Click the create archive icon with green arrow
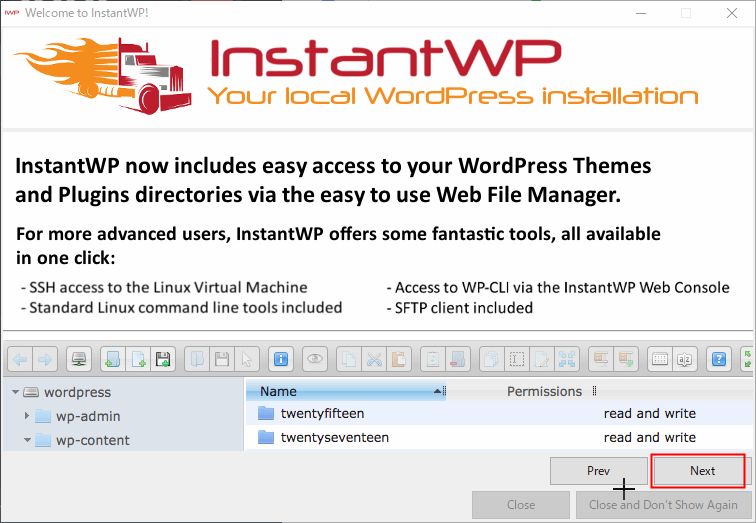 point(626,359)
